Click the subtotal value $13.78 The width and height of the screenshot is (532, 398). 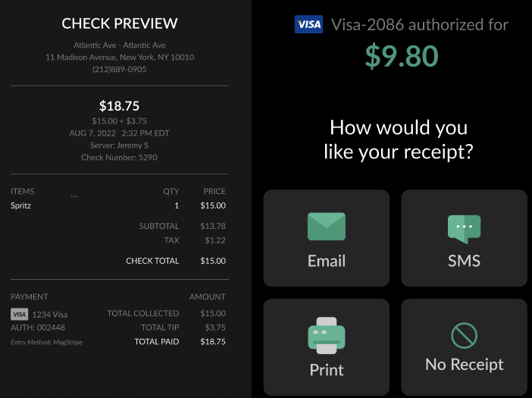point(213,227)
